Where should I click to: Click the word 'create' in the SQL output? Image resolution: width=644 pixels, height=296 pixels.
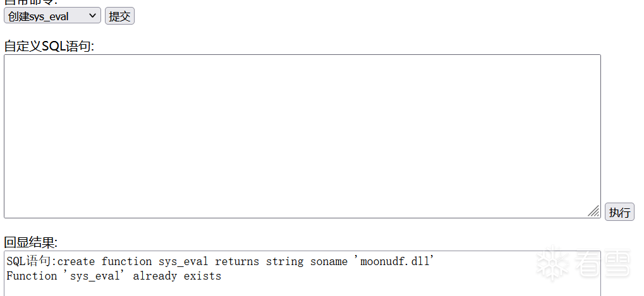(76, 261)
